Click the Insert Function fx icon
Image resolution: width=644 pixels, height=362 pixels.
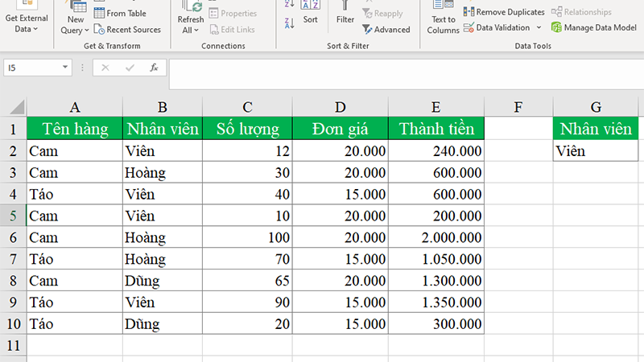(154, 68)
